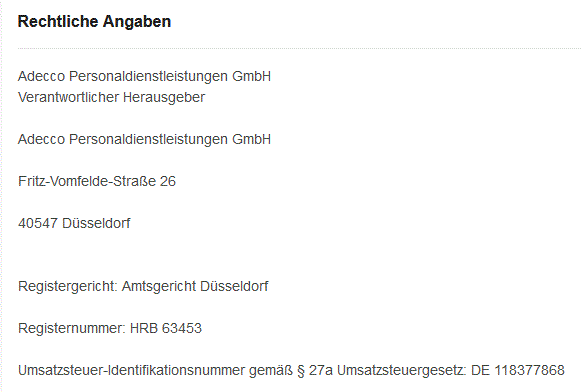Image resolution: width=582 pixels, height=392 pixels.
Task: Click the § 27a paragraph reference
Action: [x=315, y=371]
